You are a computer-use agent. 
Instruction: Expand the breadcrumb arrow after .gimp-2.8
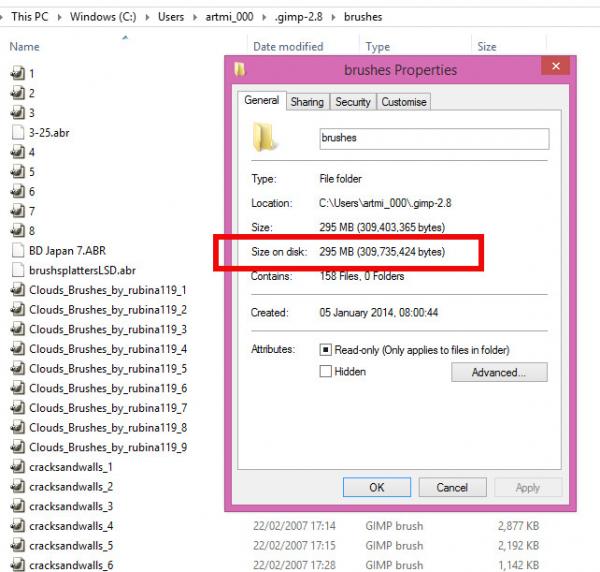333,17
